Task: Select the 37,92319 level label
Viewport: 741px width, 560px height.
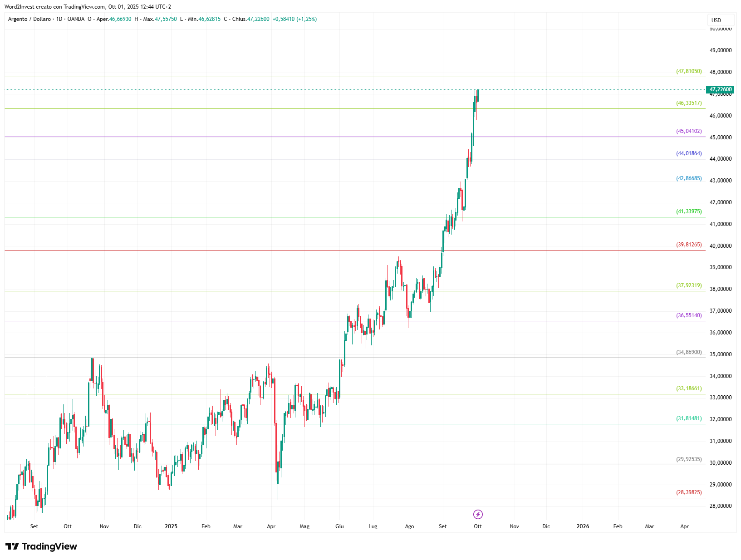Action: [x=689, y=285]
